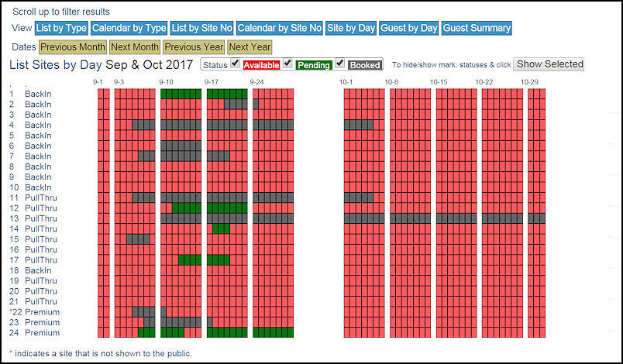Screen dimensions: 623x364
Task: Open Calendar by Site No view
Action: pos(280,28)
